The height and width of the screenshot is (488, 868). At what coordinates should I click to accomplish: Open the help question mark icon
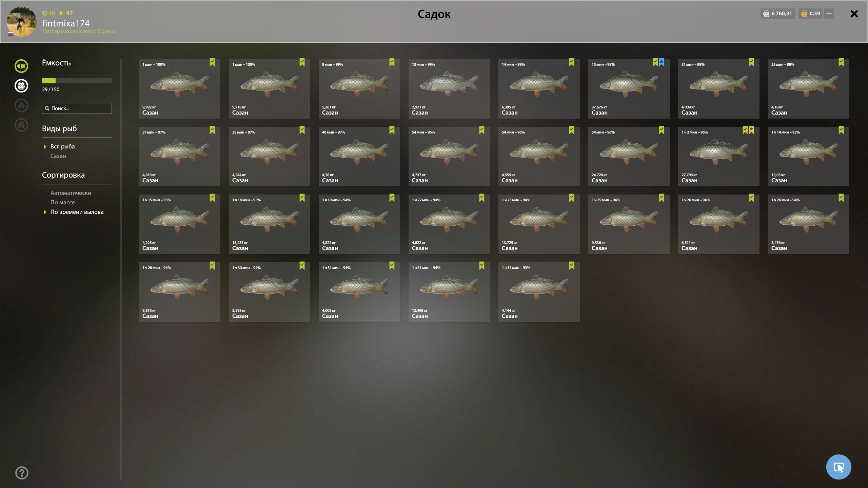coord(22,473)
